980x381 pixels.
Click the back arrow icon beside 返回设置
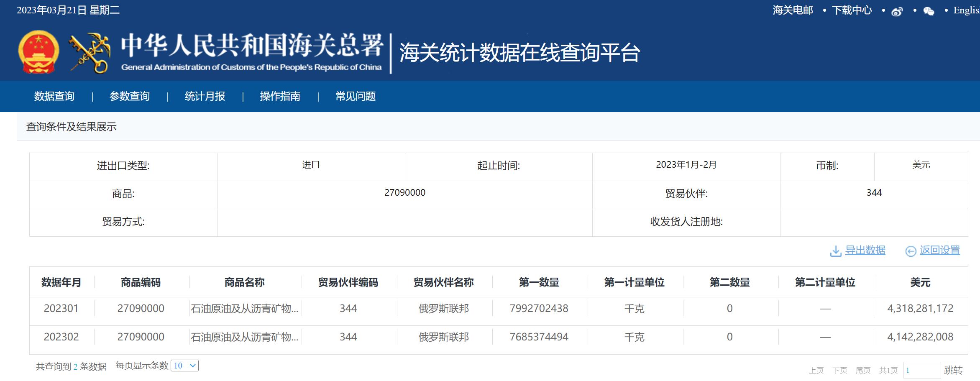[911, 251]
